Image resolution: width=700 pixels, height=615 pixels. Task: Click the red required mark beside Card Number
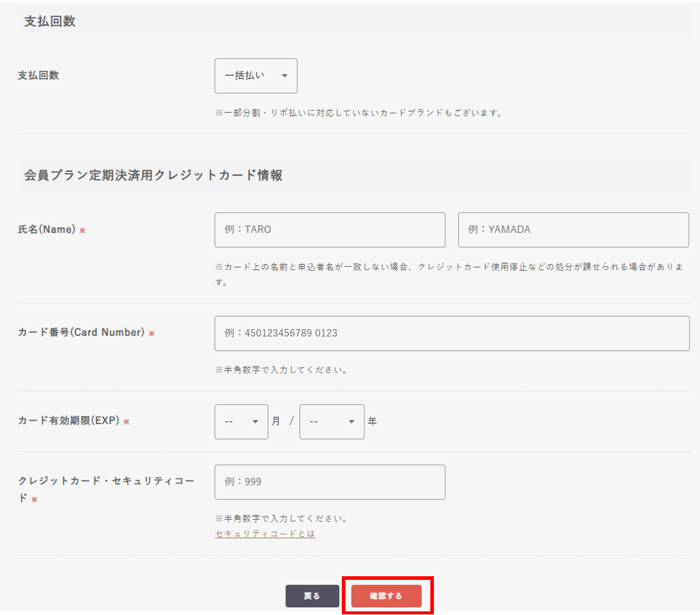tap(152, 333)
